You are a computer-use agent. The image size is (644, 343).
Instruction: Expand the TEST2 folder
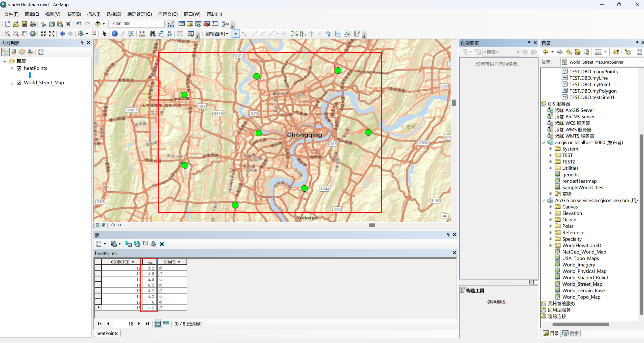click(x=551, y=162)
